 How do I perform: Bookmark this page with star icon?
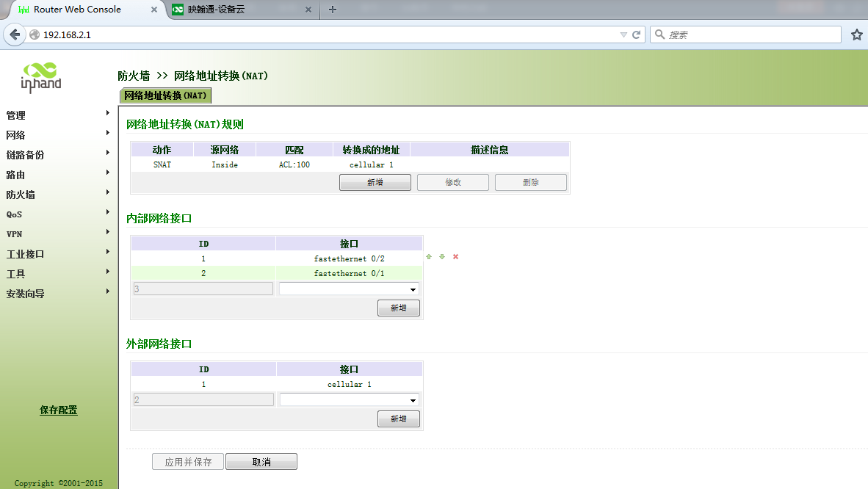point(856,35)
